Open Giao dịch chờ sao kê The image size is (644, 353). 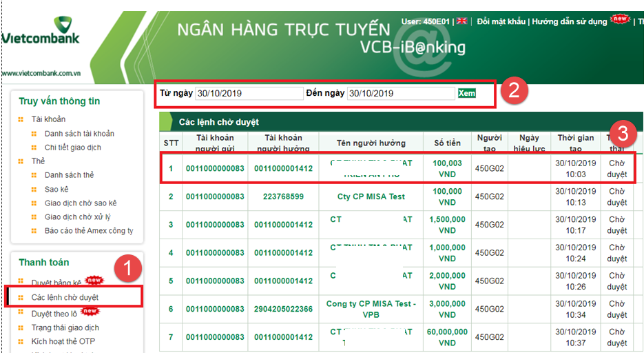point(81,203)
